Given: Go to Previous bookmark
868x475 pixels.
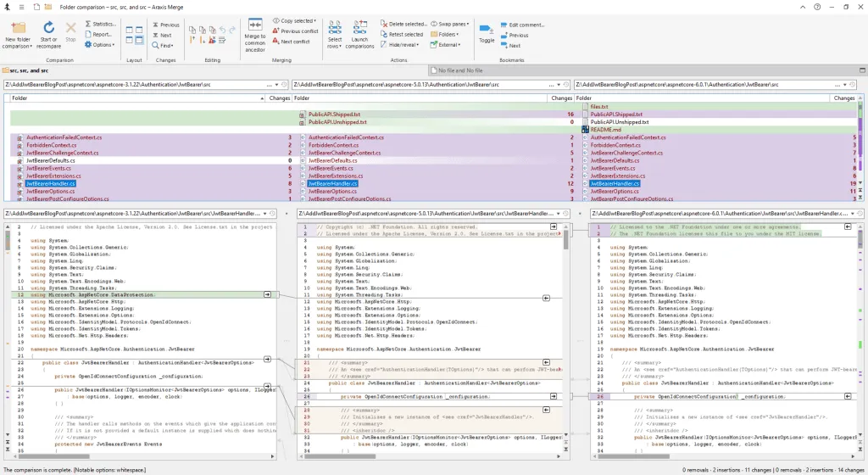Looking at the screenshot, I should click(x=515, y=36).
